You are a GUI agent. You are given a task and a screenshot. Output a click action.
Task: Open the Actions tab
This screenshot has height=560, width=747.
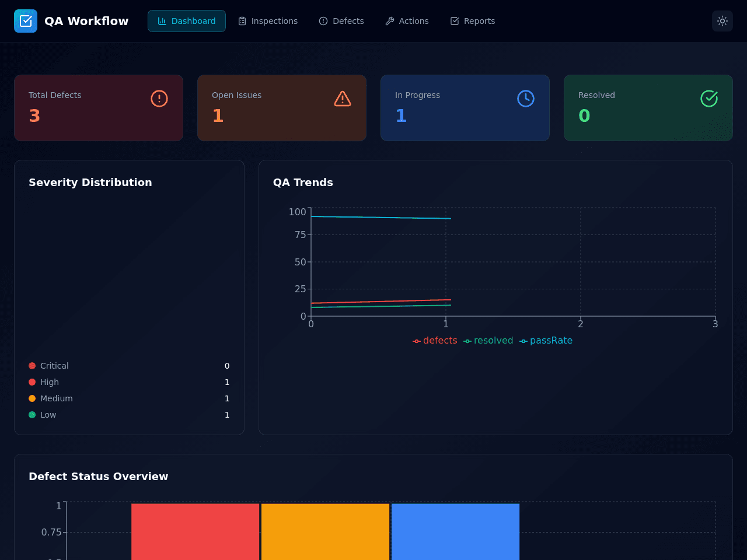tap(407, 21)
